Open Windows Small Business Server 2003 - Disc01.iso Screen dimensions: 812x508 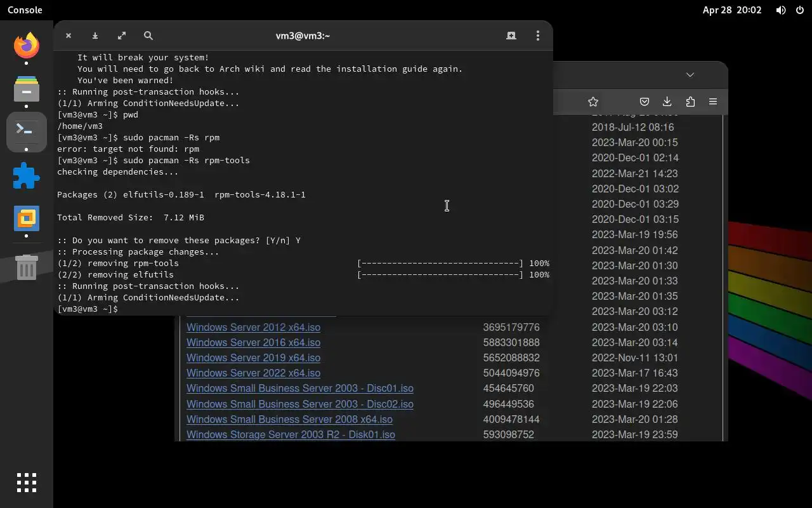pos(300,388)
